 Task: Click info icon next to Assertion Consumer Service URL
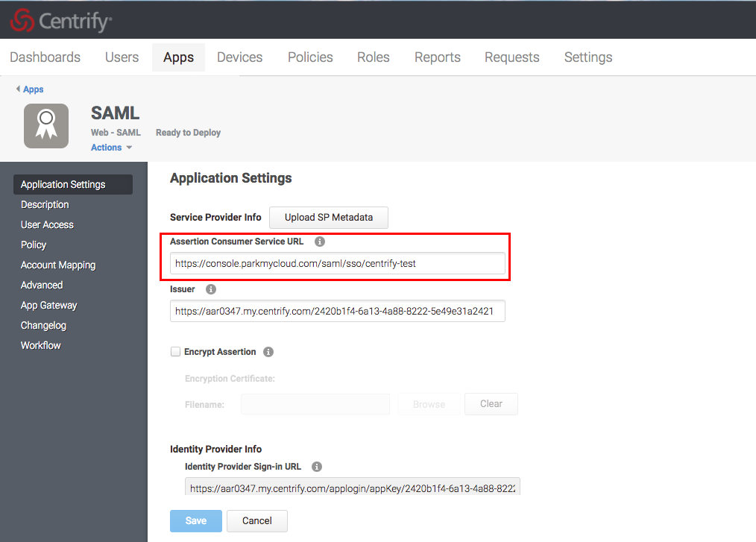click(320, 242)
